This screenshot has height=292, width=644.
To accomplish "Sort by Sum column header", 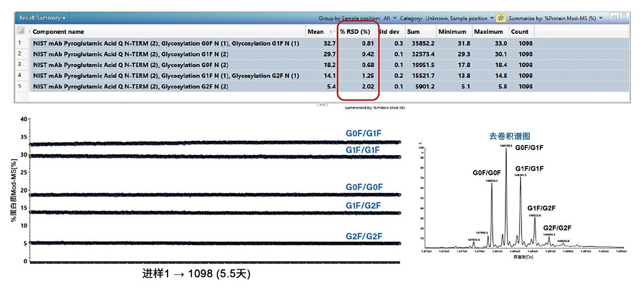I will pyautogui.click(x=414, y=32).
